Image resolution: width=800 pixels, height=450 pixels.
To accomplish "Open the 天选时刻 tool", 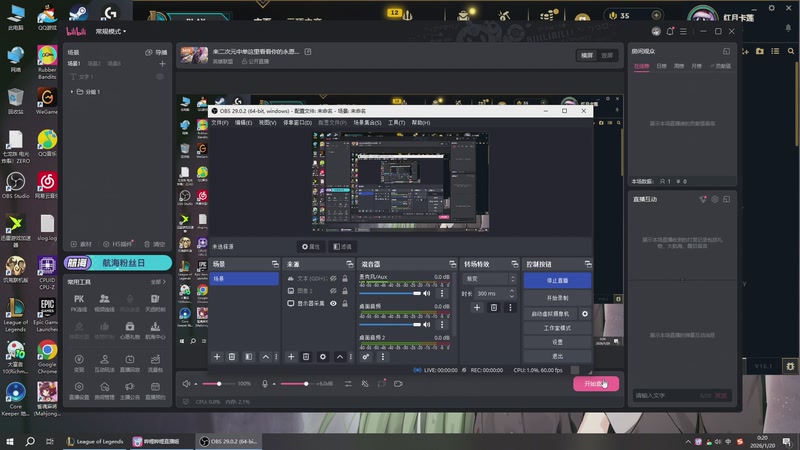I will click(x=155, y=303).
